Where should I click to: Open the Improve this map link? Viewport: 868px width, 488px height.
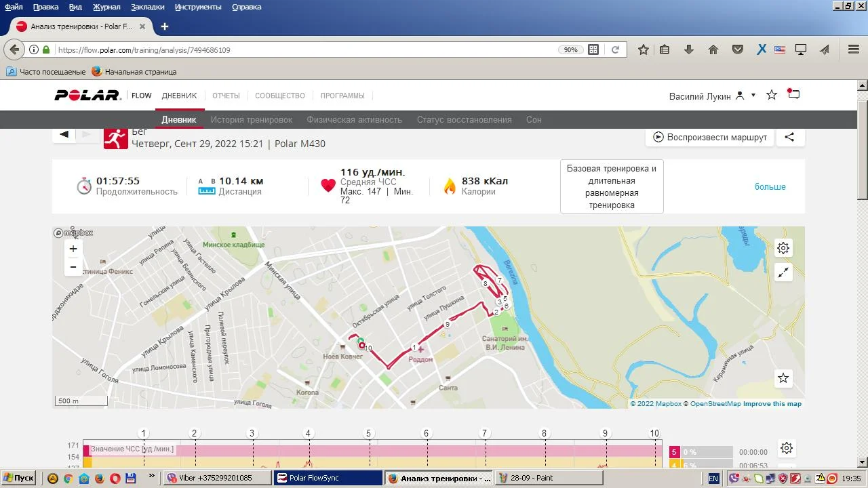pos(772,404)
